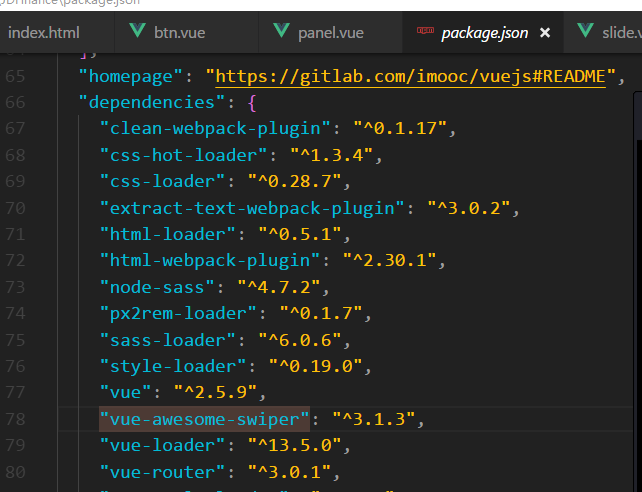Click the Vue icon on slide.vue tab

coord(585,31)
